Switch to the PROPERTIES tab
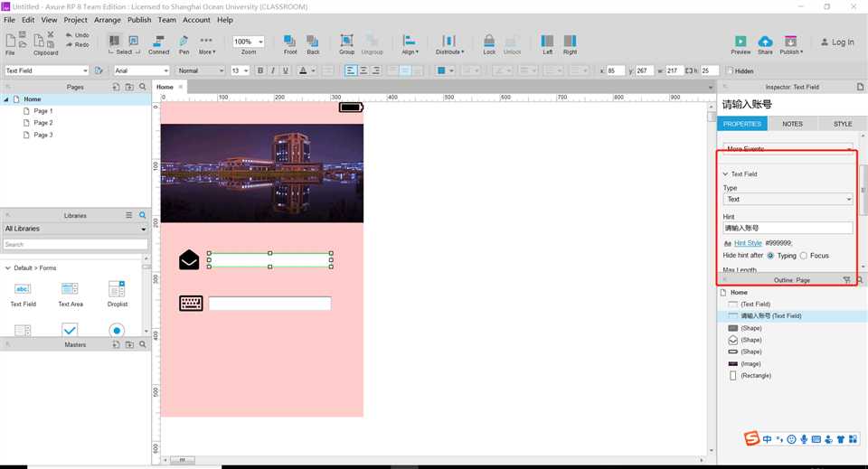This screenshot has width=868, height=469. pyautogui.click(x=741, y=124)
